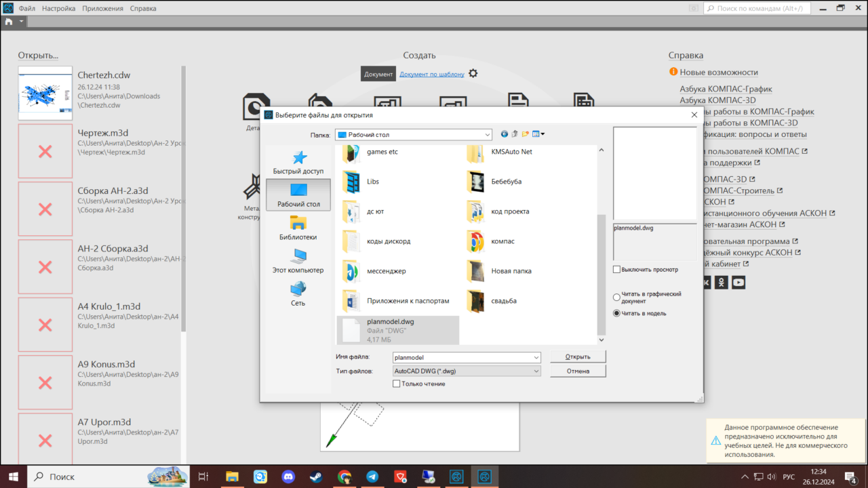Select Сеть in places sidebar
Screen dimensions: 868x488
pyautogui.click(x=298, y=294)
